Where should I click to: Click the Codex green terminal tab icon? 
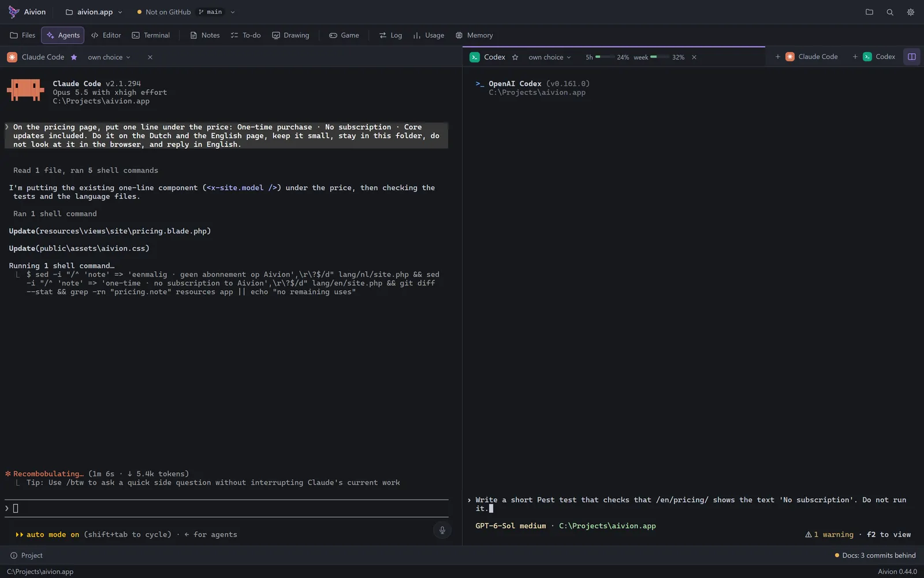click(x=475, y=57)
